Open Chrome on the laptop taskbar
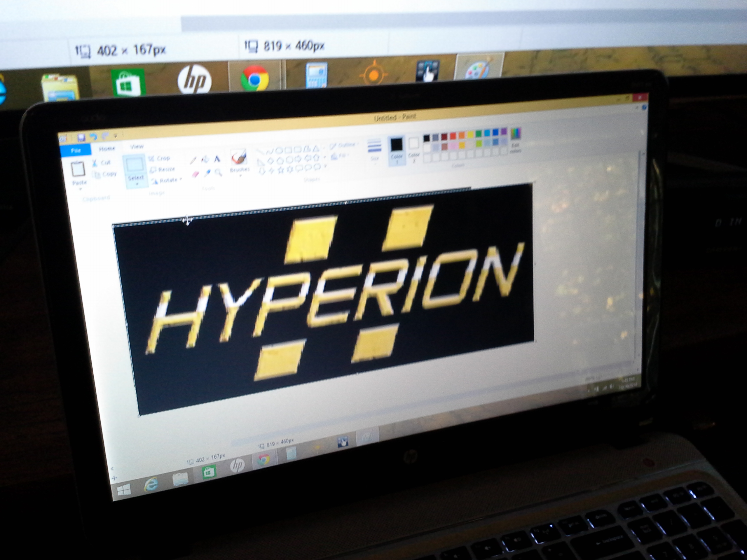The height and width of the screenshot is (560, 747). [264, 459]
